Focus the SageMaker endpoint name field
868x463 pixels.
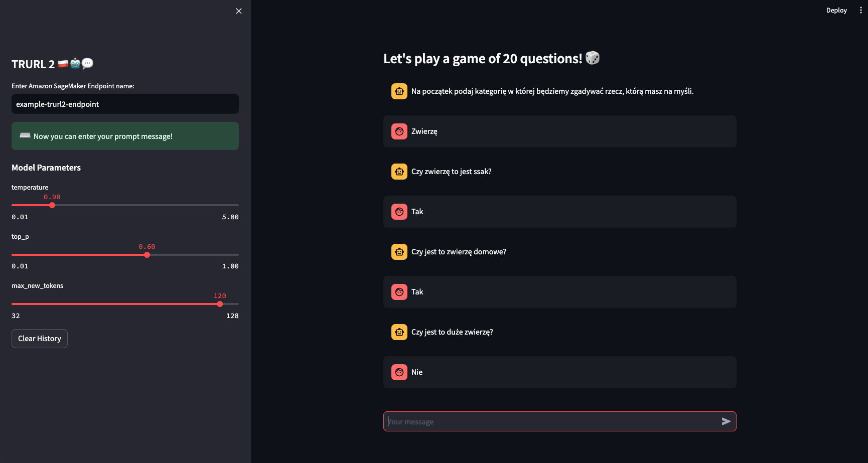[125, 104]
